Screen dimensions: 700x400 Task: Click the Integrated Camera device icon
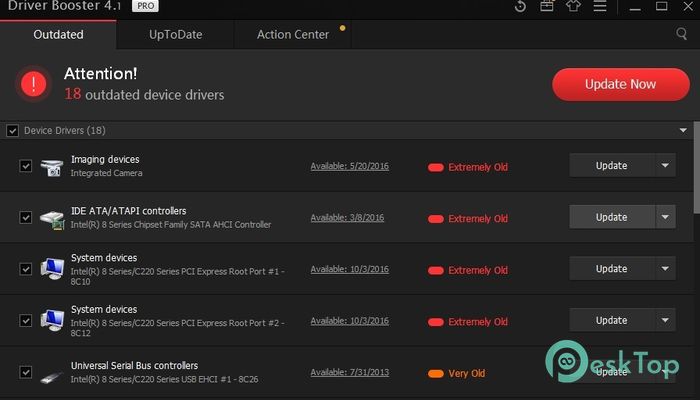[x=52, y=167]
